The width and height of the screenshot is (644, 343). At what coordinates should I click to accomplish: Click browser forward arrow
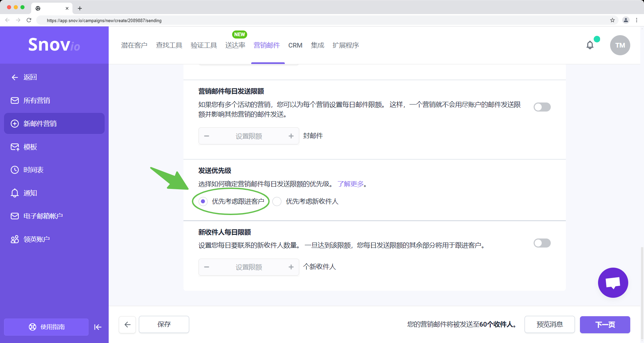18,20
